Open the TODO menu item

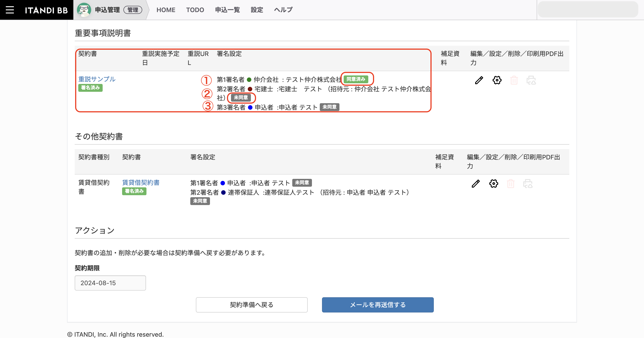[x=195, y=10]
